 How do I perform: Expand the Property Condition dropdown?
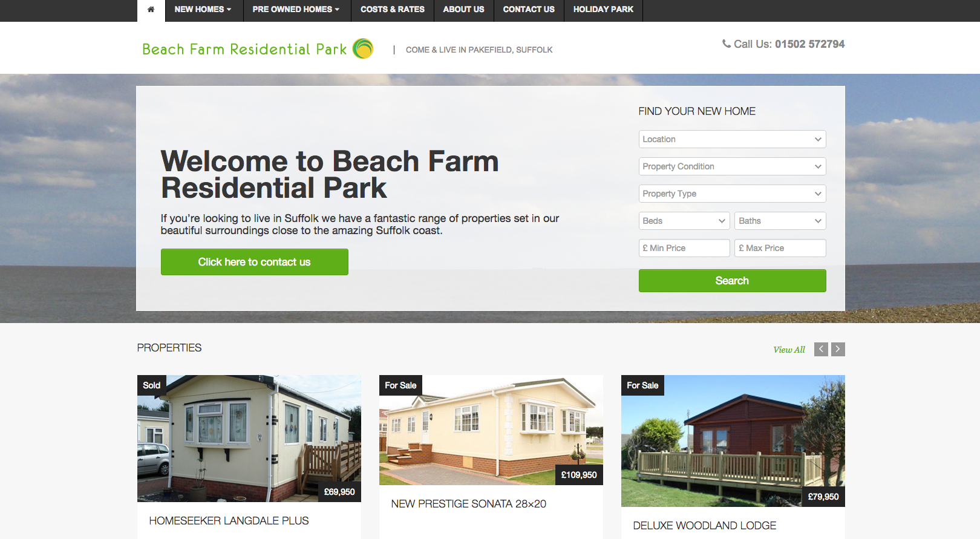[x=732, y=166]
